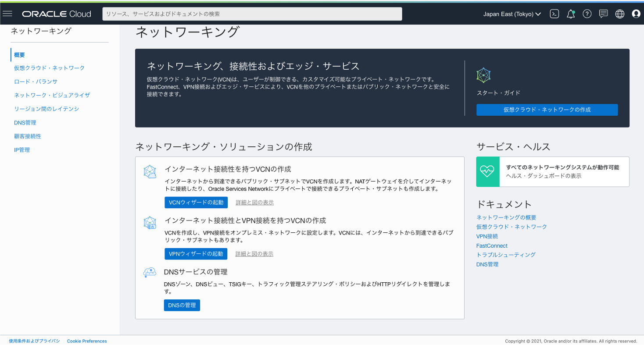Open the feedback chat icon

click(604, 14)
